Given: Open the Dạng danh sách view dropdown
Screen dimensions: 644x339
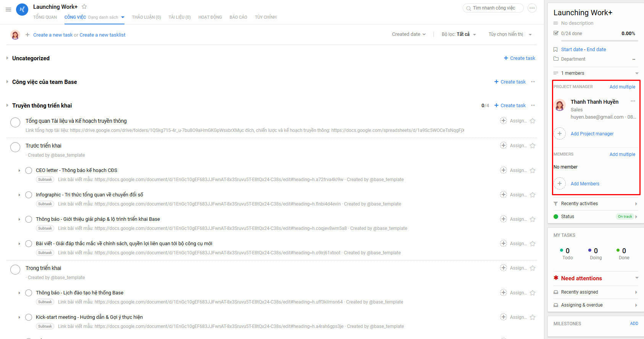Looking at the screenshot, I should tap(106, 17).
